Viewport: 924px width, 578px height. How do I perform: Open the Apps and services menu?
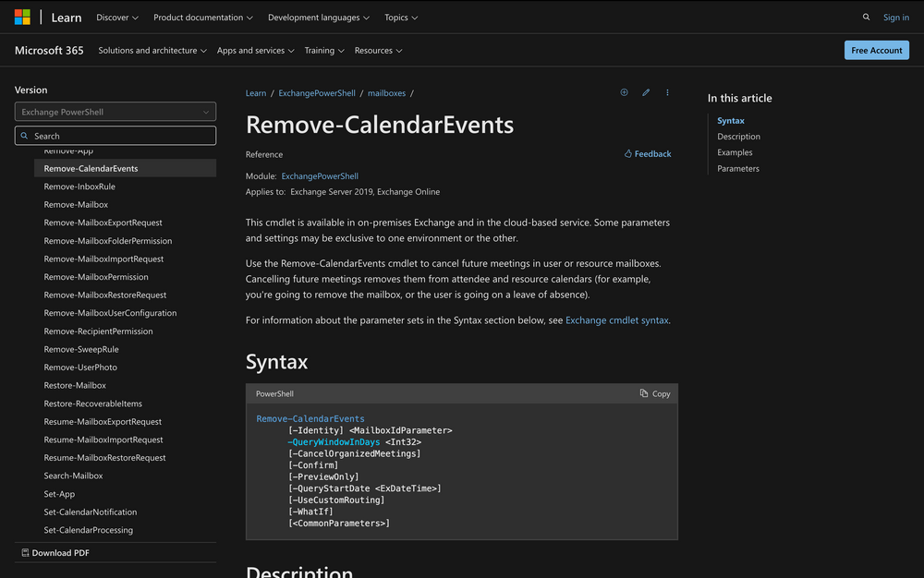(255, 51)
